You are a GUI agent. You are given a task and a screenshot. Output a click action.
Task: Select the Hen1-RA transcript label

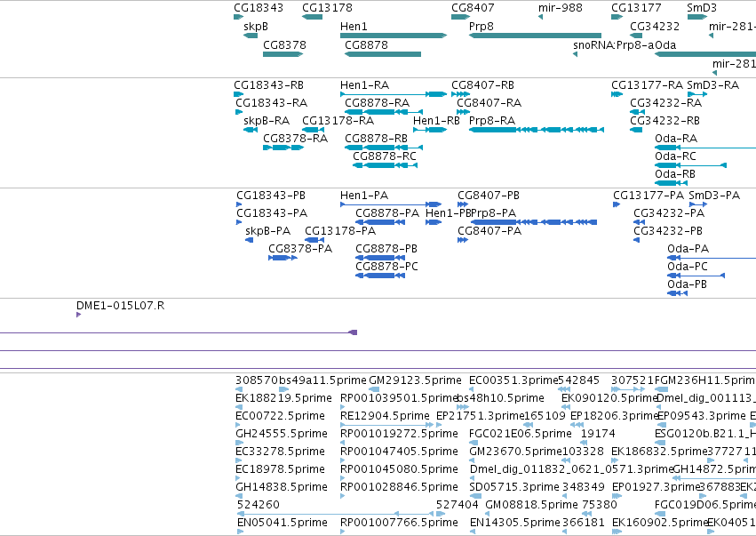(364, 85)
